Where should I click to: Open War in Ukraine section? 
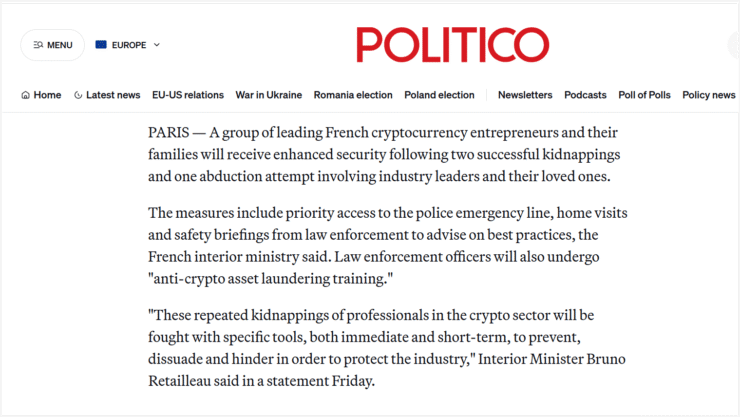[x=269, y=95]
